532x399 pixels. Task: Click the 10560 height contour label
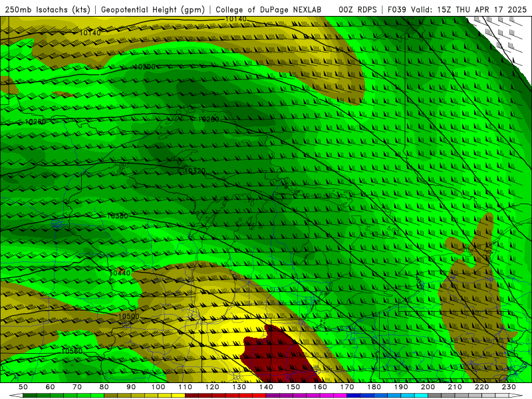coord(72,351)
